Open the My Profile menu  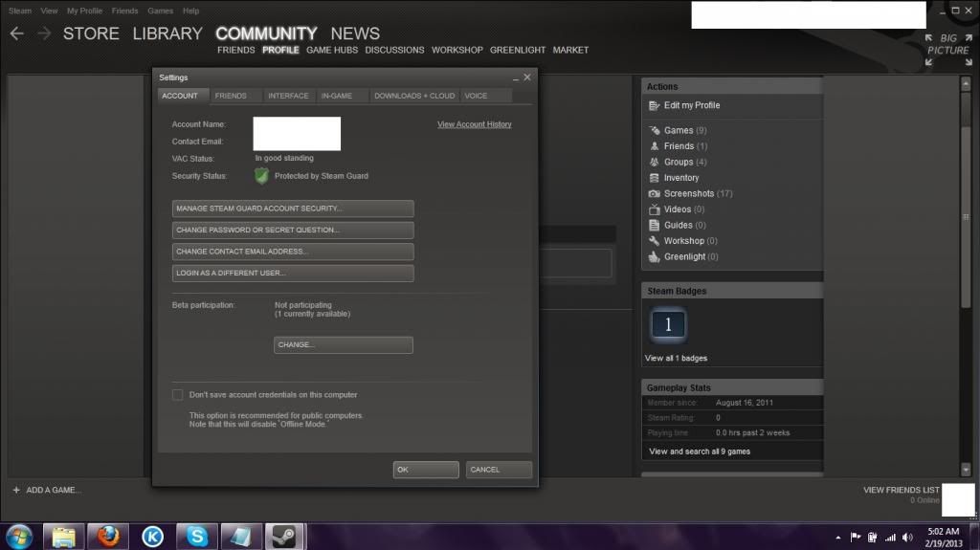(84, 11)
